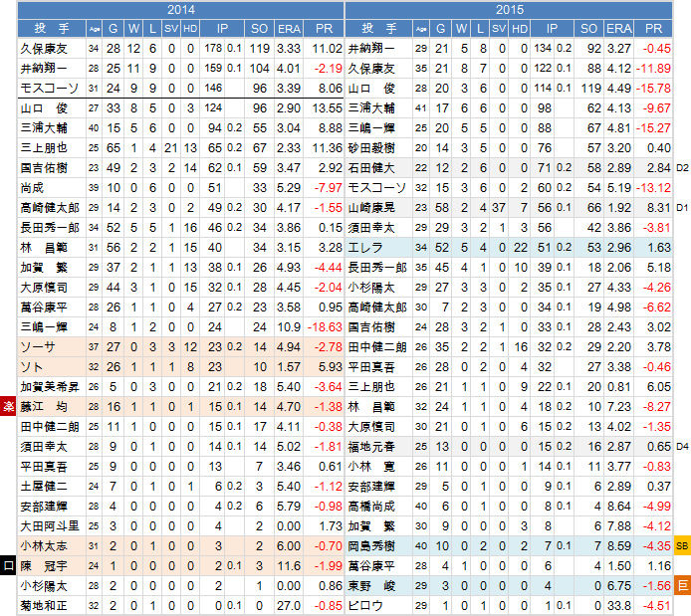The image size is (691, 616).
Task: Click the -11.89 PR value for 久保康友 2015
Action: click(x=653, y=69)
